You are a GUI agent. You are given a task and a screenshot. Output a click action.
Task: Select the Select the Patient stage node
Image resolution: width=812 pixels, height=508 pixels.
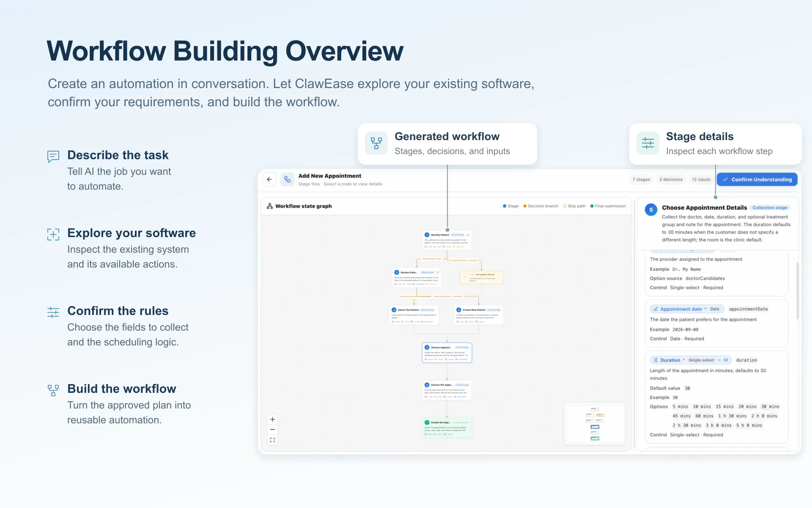(x=414, y=315)
